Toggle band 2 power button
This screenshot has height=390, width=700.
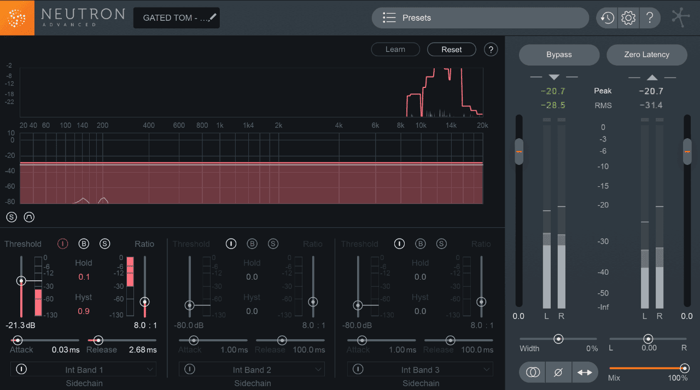tap(231, 244)
